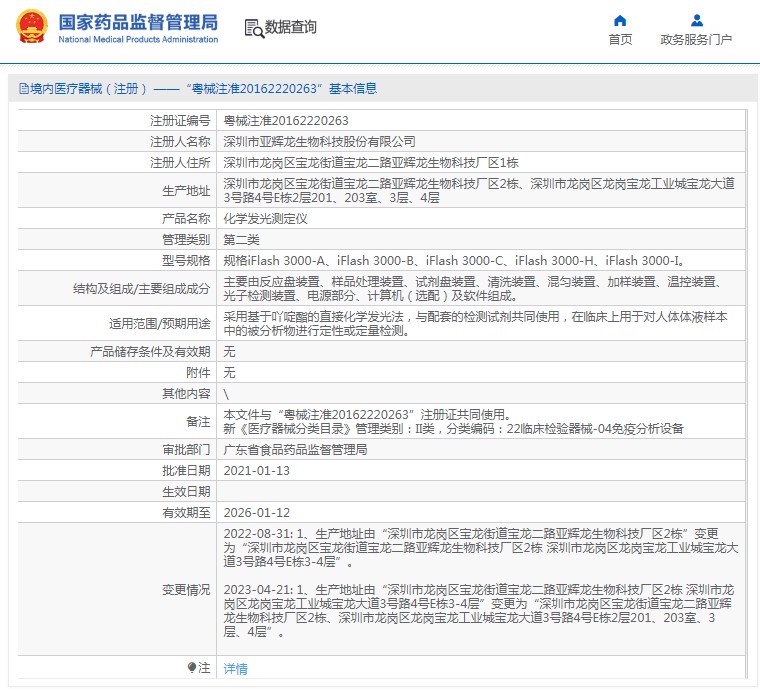Click the 数据查询 magnifier document icon
Screen dimensions: 760x691
pos(254,28)
